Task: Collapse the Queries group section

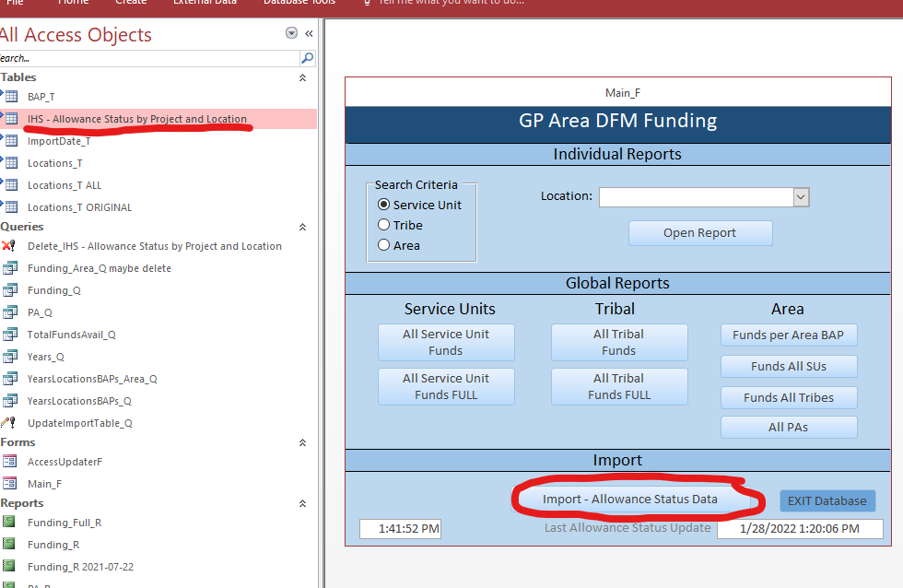Action: pyautogui.click(x=302, y=227)
